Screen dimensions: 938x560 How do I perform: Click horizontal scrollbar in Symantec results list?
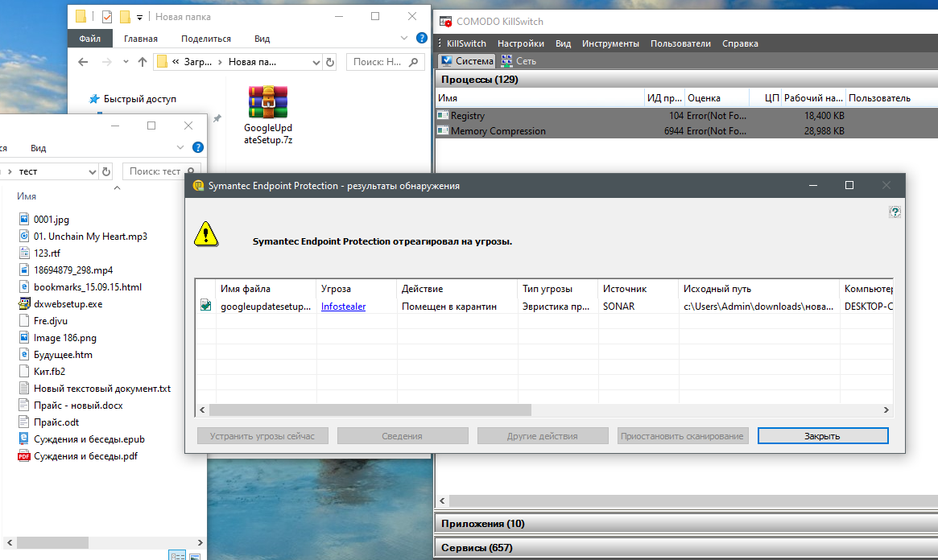pos(370,410)
